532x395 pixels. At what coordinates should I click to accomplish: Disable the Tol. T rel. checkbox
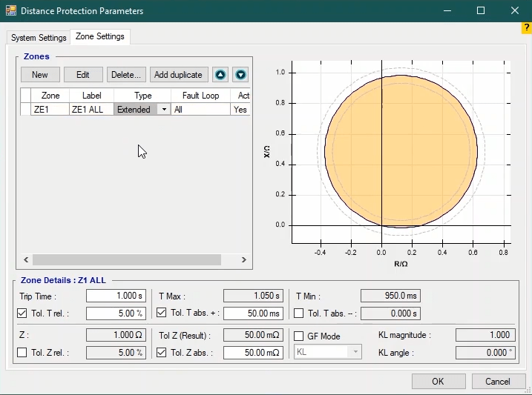point(22,313)
